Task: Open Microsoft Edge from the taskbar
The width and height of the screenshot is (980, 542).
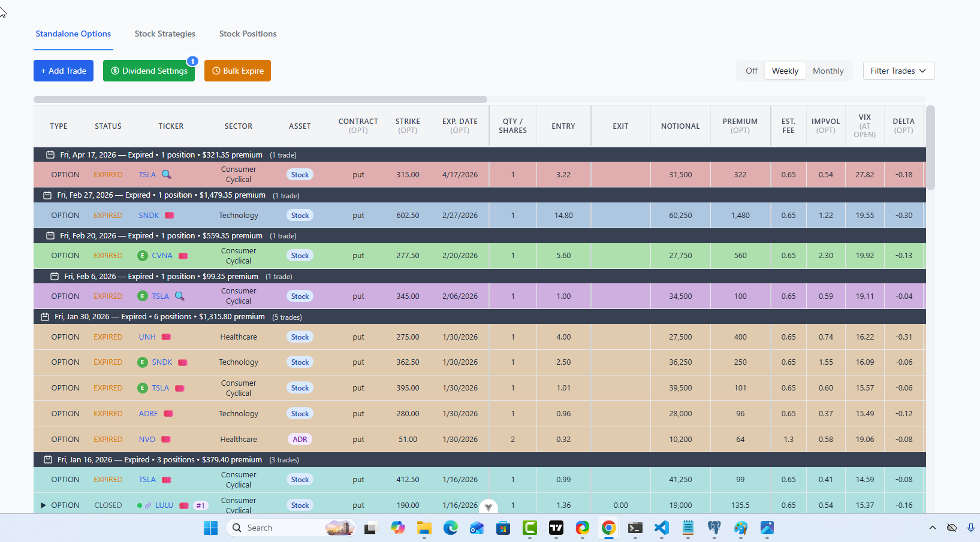Action: pos(451,528)
